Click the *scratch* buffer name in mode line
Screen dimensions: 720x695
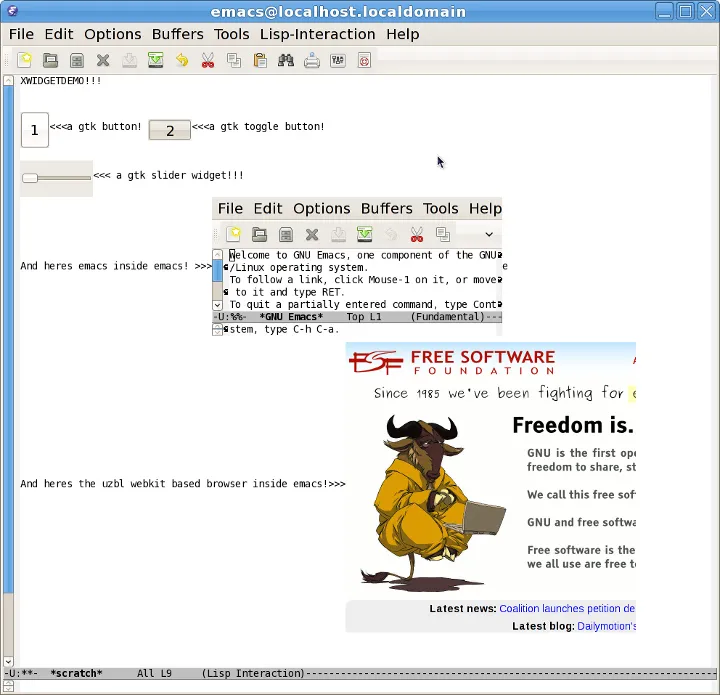(76, 673)
